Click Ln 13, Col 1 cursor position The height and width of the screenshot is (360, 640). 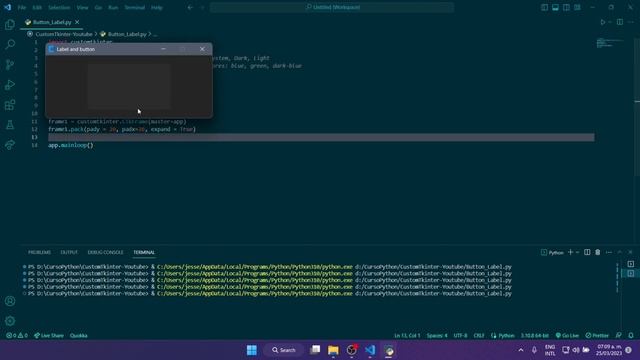click(x=407, y=336)
